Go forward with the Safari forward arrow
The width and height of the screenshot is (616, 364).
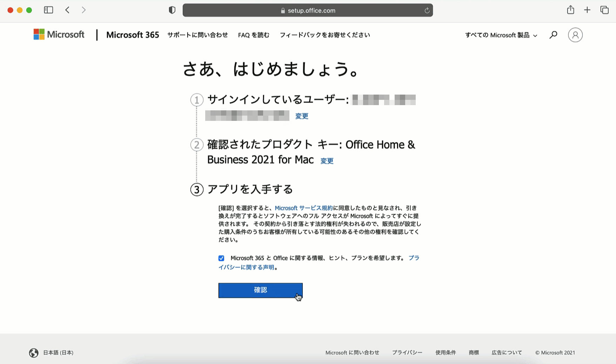pos(83,10)
